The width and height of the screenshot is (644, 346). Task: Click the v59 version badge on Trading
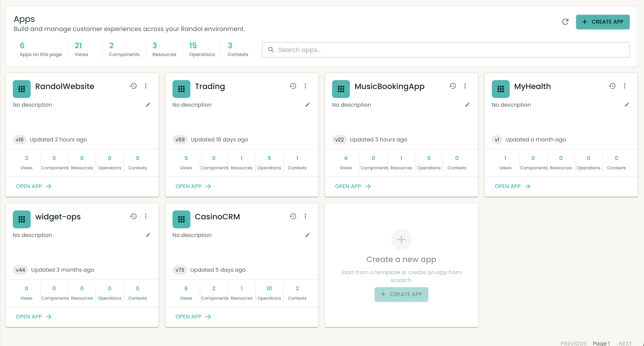pos(180,139)
